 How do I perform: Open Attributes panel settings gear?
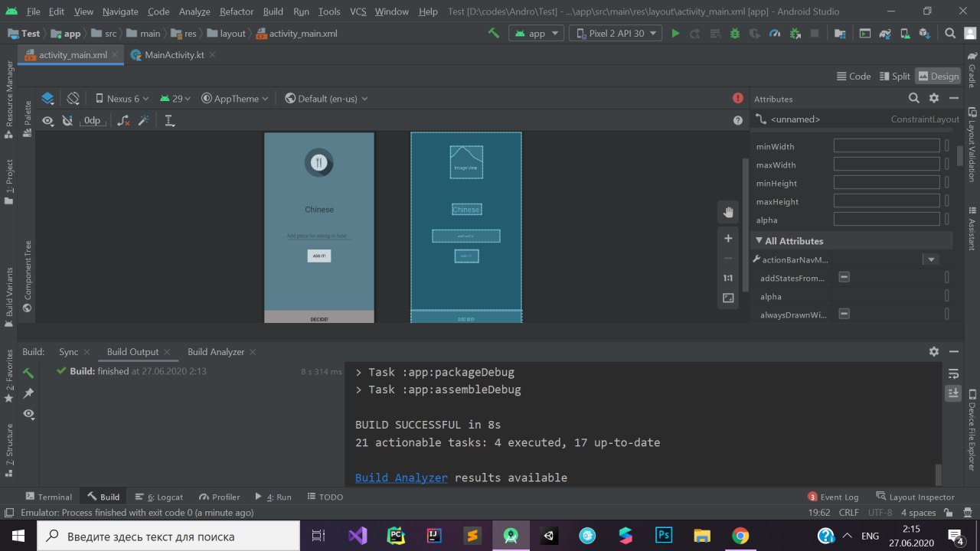point(934,98)
